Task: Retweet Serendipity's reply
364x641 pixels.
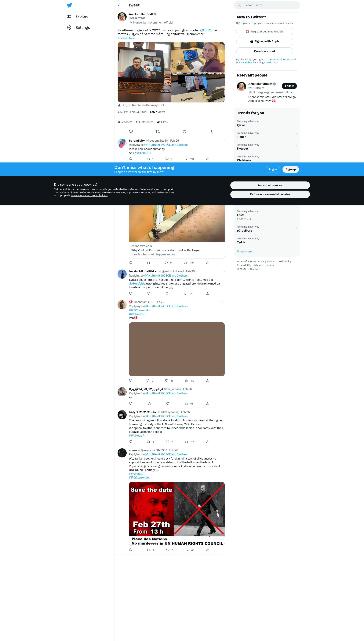Action: pos(148,159)
